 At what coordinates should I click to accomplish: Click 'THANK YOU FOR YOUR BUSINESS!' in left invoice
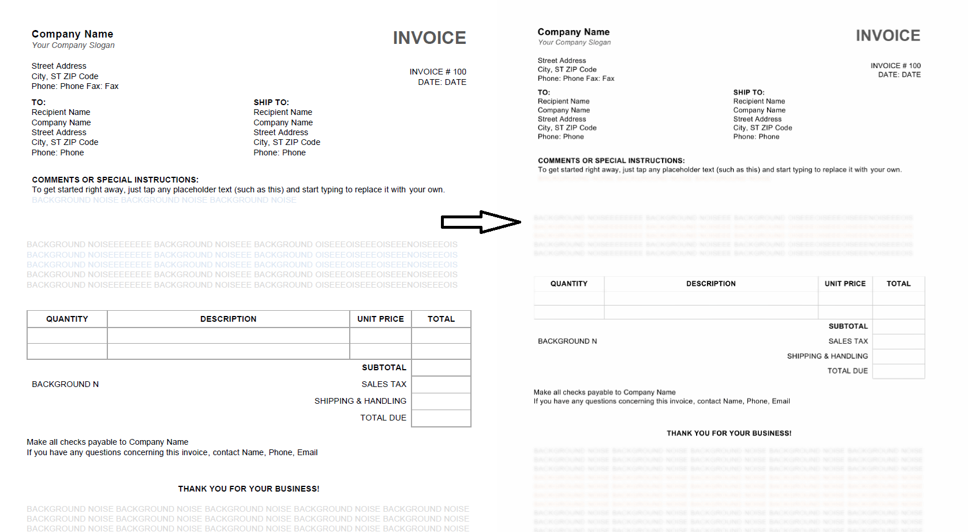tap(249, 489)
